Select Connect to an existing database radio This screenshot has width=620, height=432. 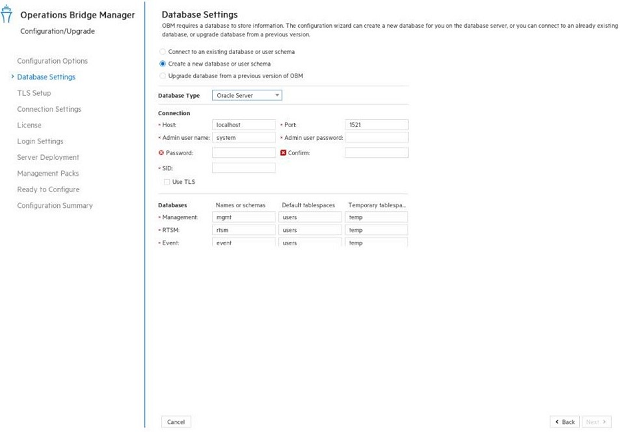[x=162, y=52]
